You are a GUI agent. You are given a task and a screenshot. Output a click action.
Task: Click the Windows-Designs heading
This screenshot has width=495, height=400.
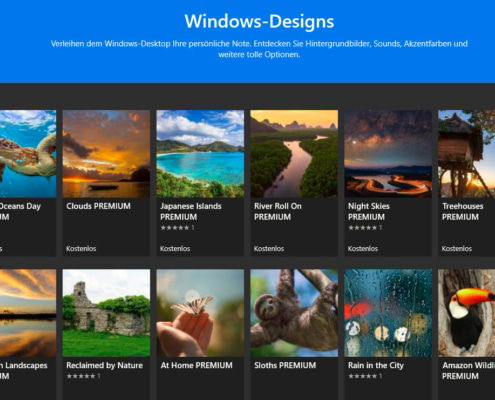click(259, 21)
